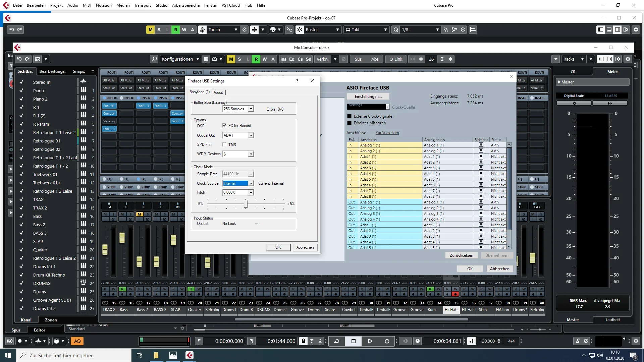
Task: Check Externe Clock-Signale option
Action: click(x=349, y=116)
